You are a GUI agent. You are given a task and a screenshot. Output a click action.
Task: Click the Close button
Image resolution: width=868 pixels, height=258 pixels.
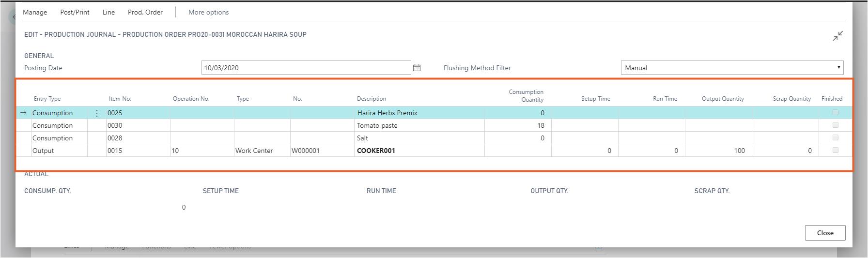tap(825, 233)
